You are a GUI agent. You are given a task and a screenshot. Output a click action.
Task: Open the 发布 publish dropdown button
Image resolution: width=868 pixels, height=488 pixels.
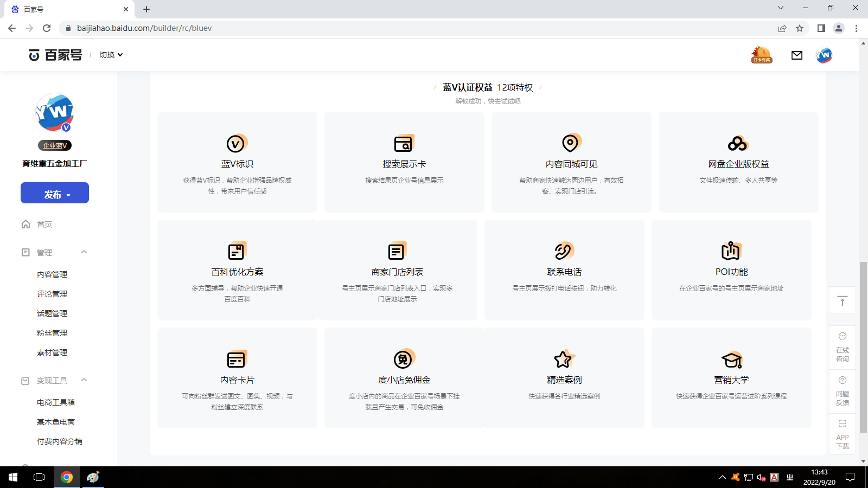point(55,194)
